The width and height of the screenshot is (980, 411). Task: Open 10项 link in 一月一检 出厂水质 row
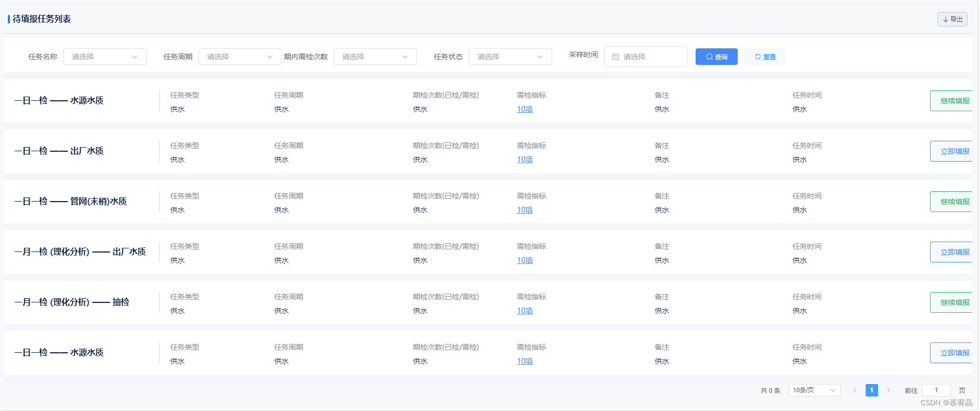(525, 260)
